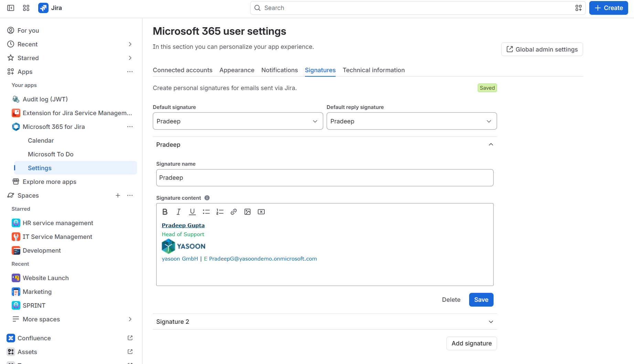Viewport: 634px width, 364px height.
Task: Click the filter icon in the search bar
Action: 578,8
